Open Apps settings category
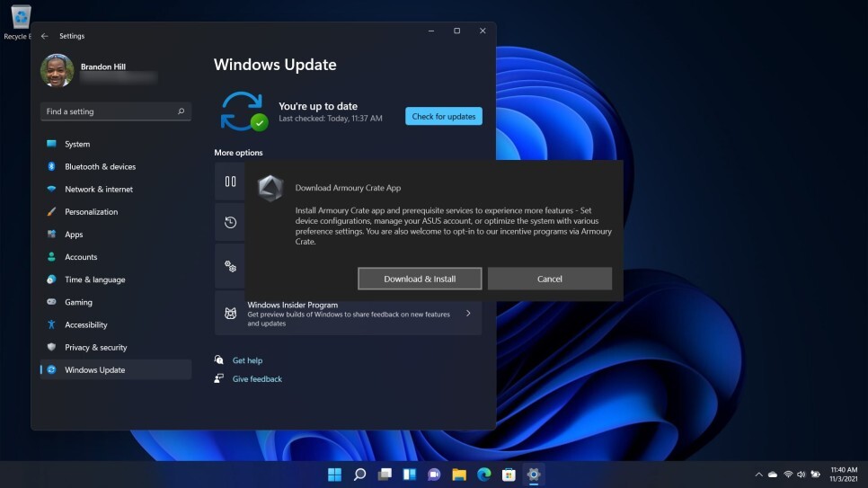Image resolution: width=868 pixels, height=488 pixels. [116, 235]
